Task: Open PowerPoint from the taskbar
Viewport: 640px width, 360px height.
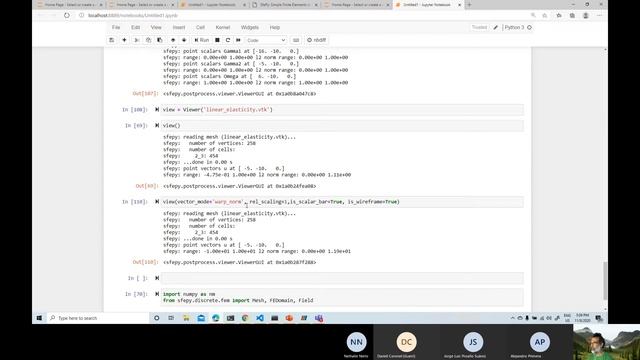Action: (289, 318)
